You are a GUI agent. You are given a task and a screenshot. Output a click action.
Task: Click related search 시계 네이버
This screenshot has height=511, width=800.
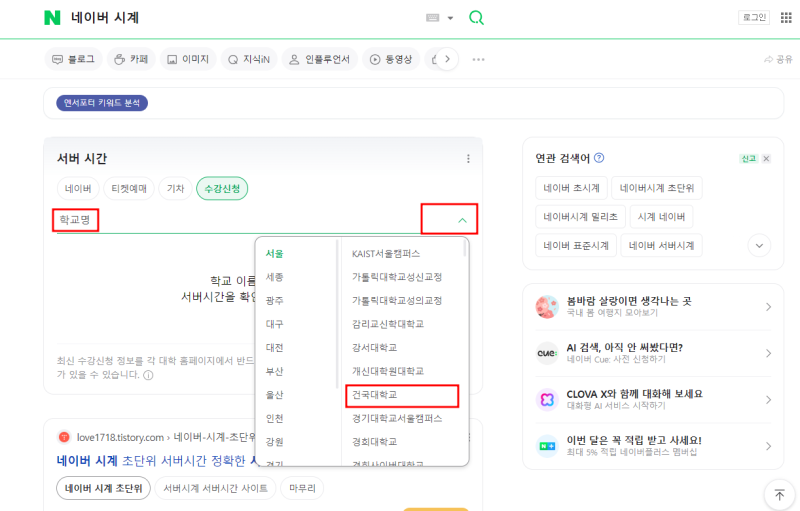click(x=661, y=217)
